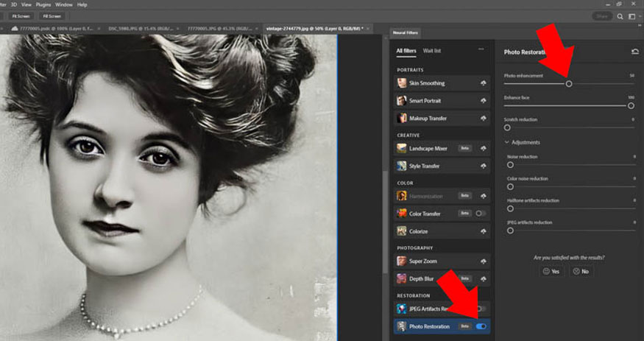Open the 3D menu
The height and width of the screenshot is (341, 644).
click(x=14, y=4)
